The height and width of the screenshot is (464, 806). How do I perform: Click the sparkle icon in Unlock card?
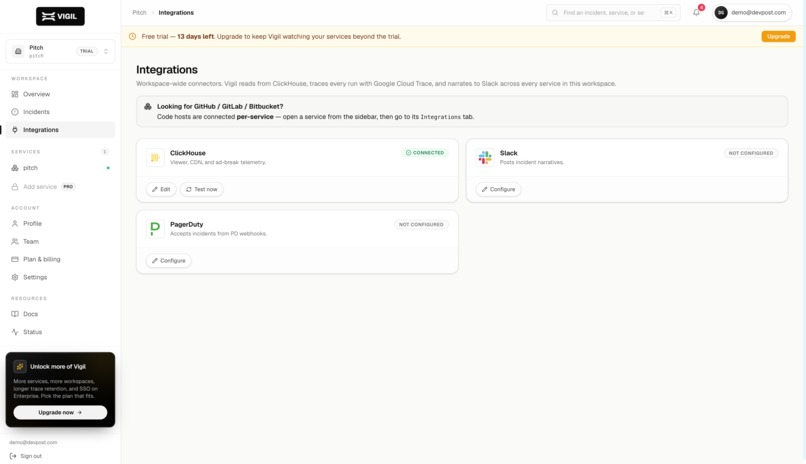pyautogui.click(x=20, y=366)
